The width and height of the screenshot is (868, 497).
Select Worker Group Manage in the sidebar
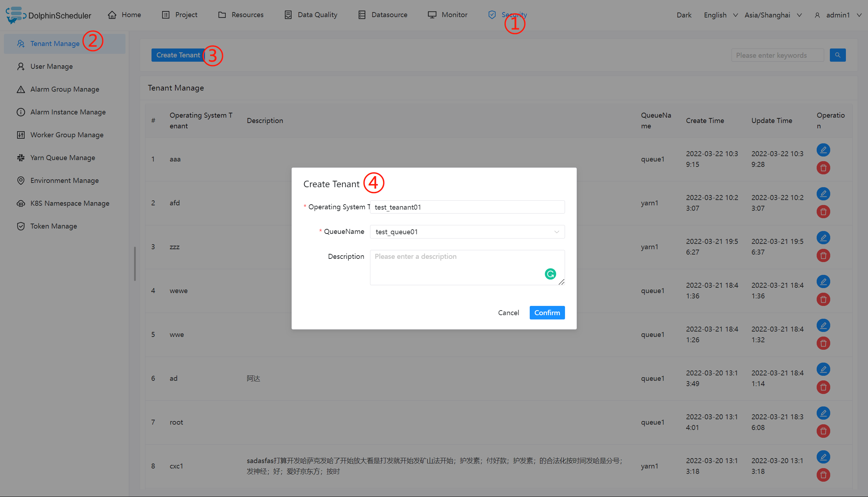(67, 135)
